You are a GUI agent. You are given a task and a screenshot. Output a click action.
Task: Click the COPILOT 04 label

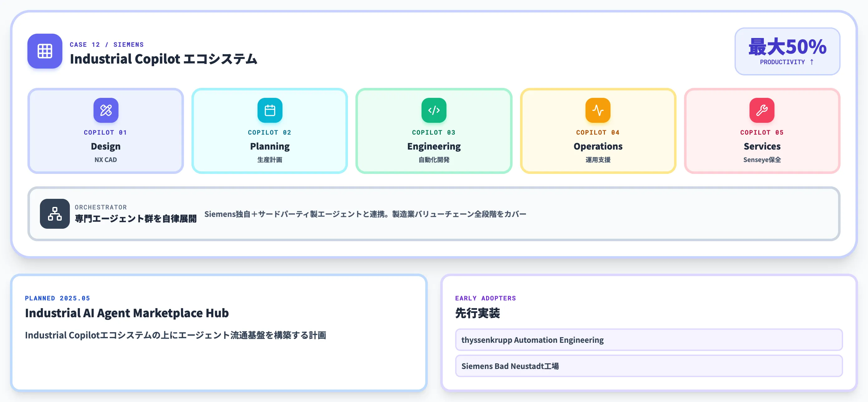[598, 133]
